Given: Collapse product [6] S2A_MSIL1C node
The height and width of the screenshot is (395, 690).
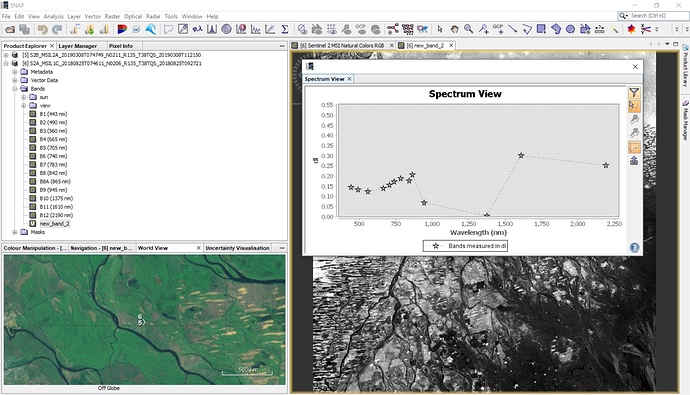Looking at the screenshot, I should tap(6, 63).
